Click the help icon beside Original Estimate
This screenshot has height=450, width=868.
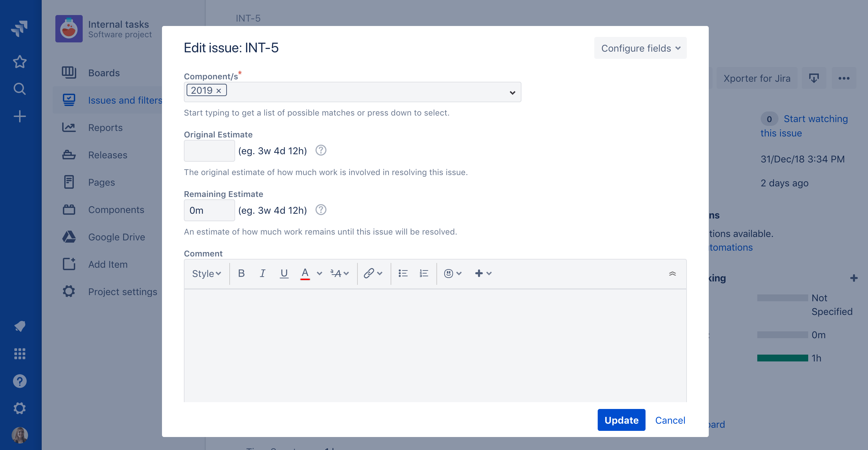pos(321,150)
